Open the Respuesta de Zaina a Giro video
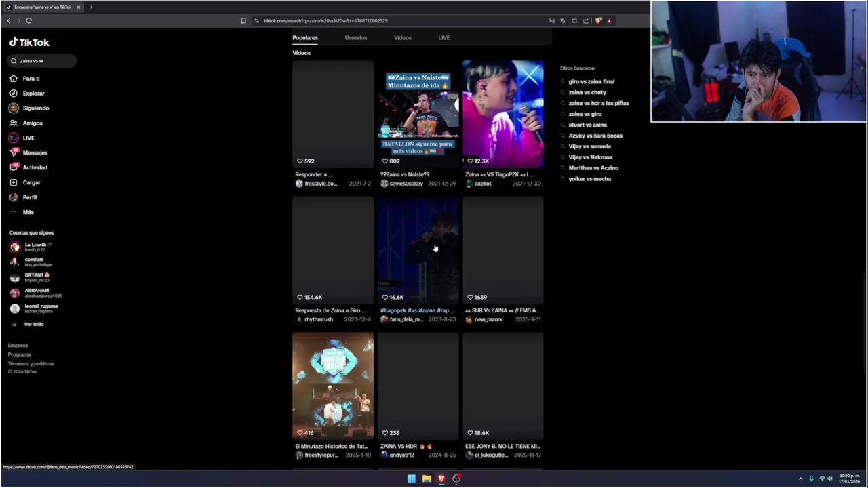This screenshot has height=488, width=868. (333, 250)
